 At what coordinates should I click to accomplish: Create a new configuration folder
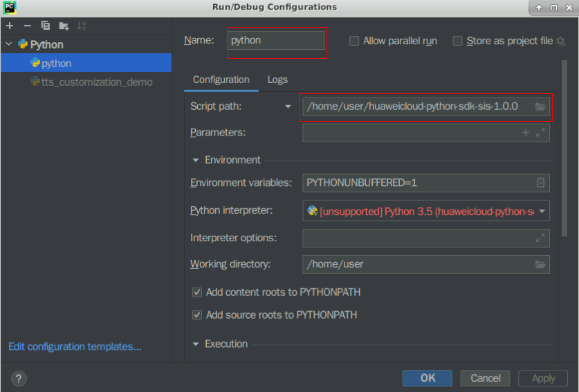pyautogui.click(x=64, y=26)
